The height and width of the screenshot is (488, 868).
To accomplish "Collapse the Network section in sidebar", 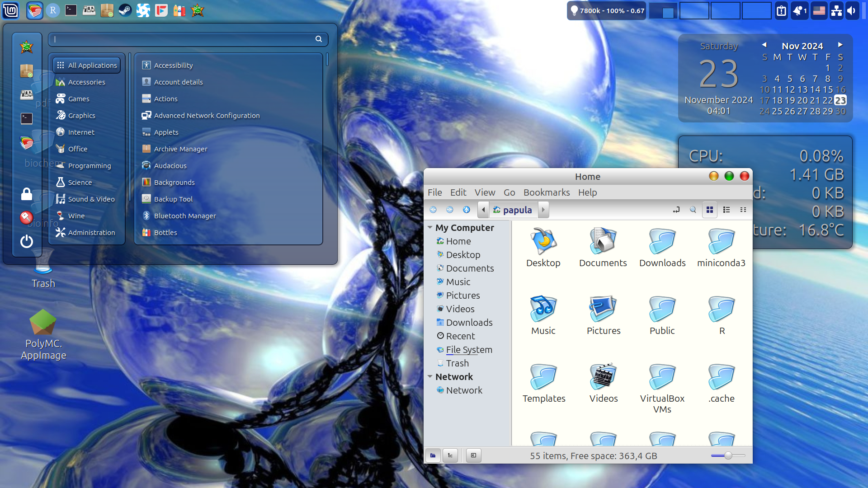I will [x=430, y=377].
